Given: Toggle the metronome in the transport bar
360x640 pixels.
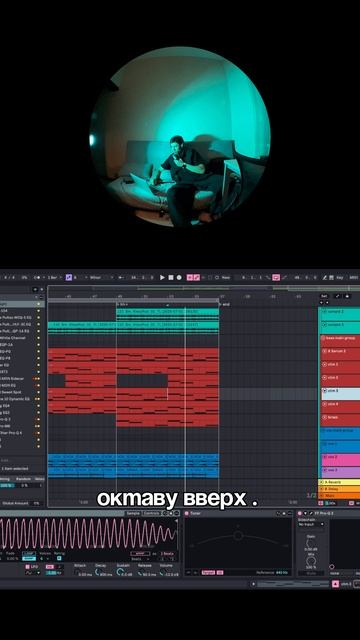Looking at the screenshot, I should tap(38, 277).
